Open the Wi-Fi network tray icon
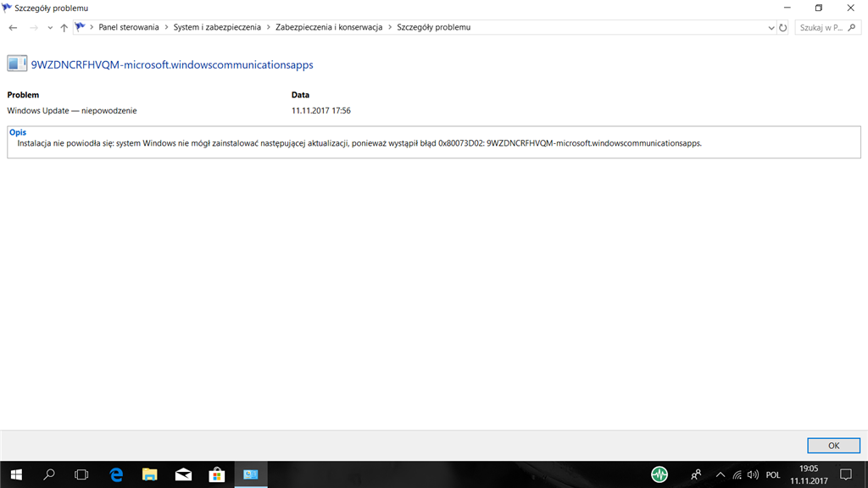The height and width of the screenshot is (488, 868). pyautogui.click(x=737, y=474)
